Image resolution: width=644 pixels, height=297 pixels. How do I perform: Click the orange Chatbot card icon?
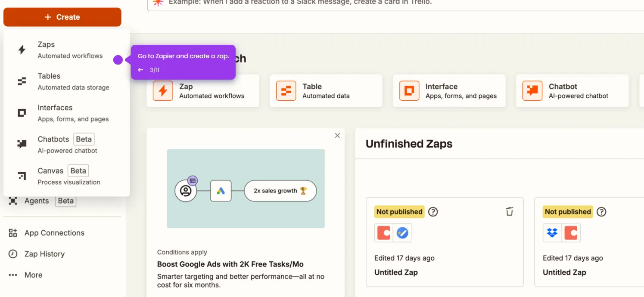click(x=532, y=91)
